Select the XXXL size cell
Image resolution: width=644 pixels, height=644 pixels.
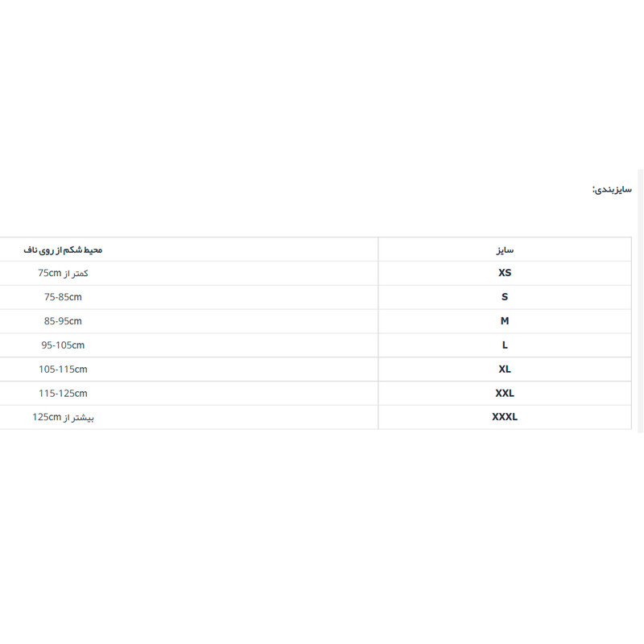(505, 418)
